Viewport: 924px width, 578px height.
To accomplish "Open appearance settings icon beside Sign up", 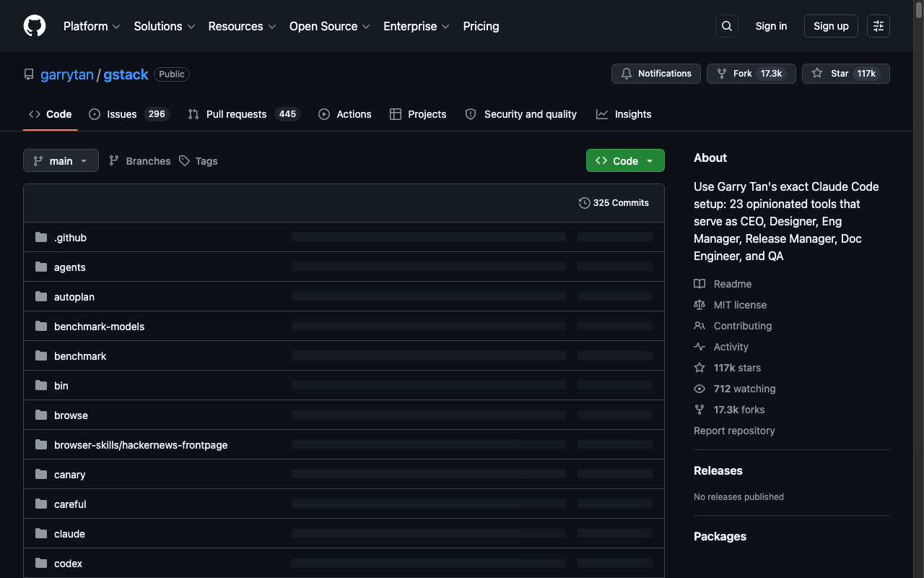I will pyautogui.click(x=879, y=26).
